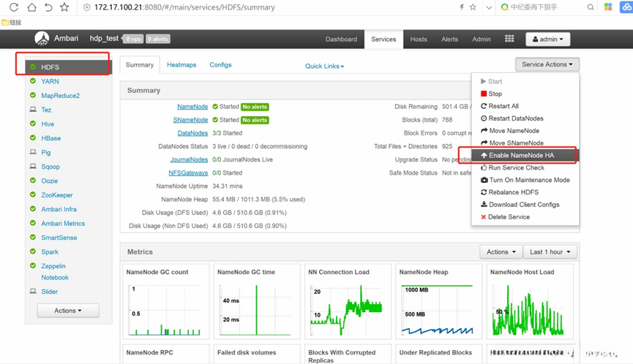
Task: Click the Pig client laptop icon
Action: pyautogui.click(x=33, y=152)
